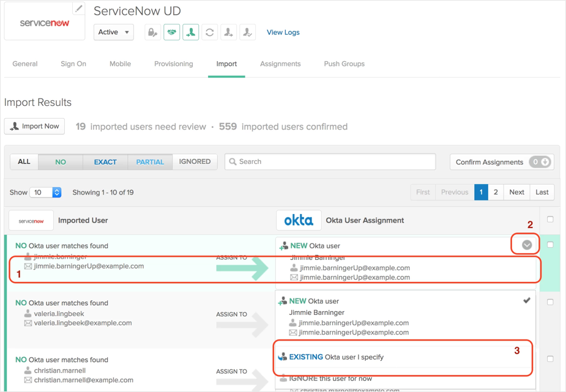
Task: Tick the select-all checkbox in table header
Action: point(551,220)
